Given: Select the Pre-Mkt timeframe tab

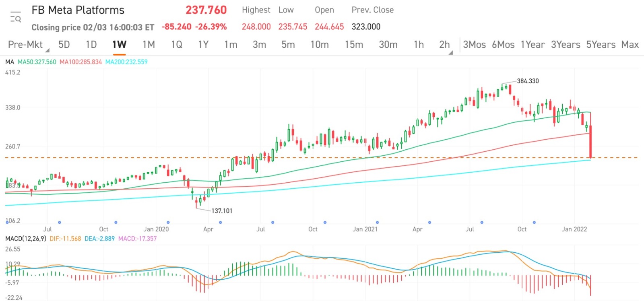Looking at the screenshot, I should click(25, 45).
